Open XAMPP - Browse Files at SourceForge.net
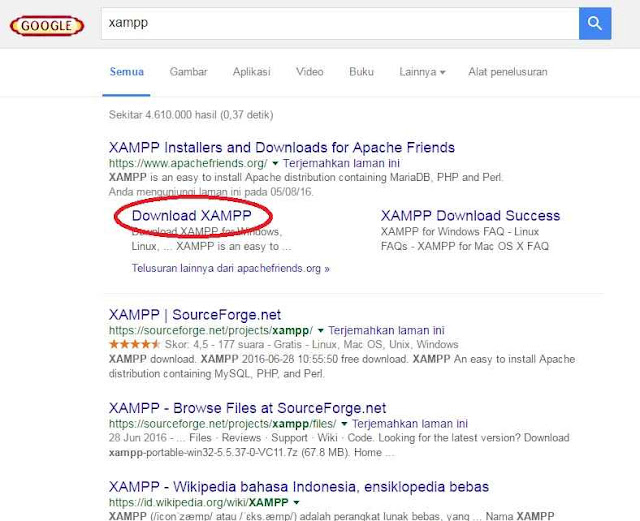This screenshot has width=640, height=521. [247, 408]
